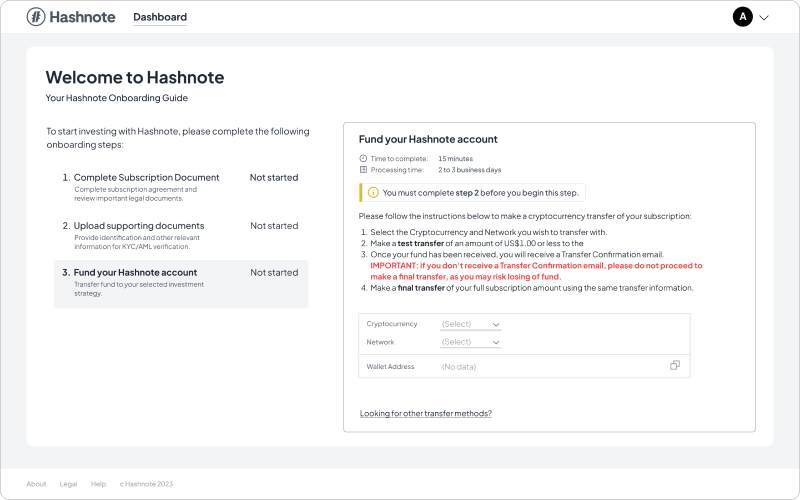This screenshot has width=800, height=500.
Task: Select Complete Subscription Document step
Action: pyautogui.click(x=181, y=187)
